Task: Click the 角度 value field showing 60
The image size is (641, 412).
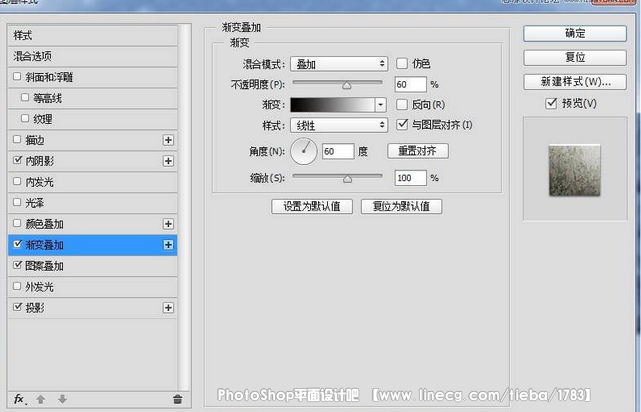Action: pos(338,151)
